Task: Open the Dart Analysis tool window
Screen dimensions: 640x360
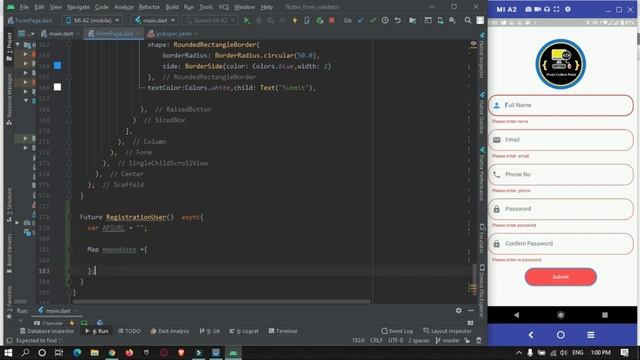Action: tap(170, 331)
